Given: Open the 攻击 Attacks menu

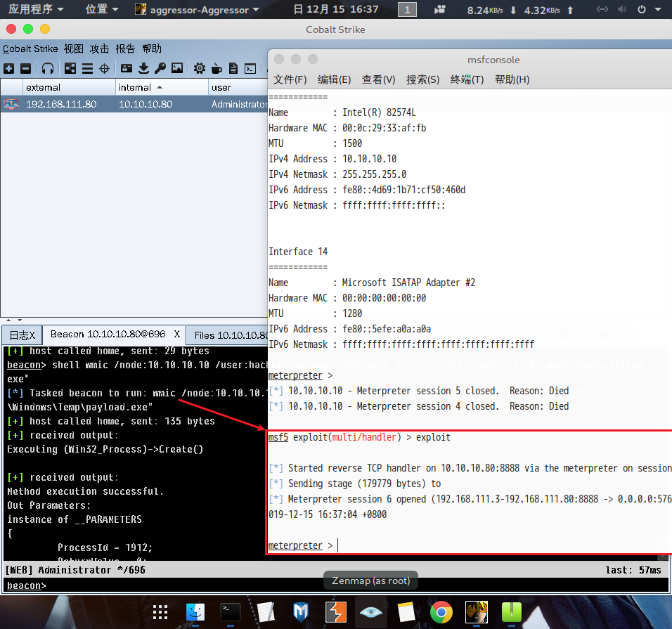Looking at the screenshot, I should [x=99, y=49].
